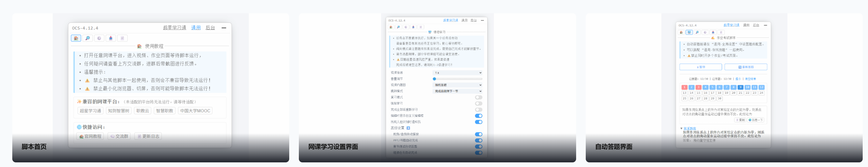Open the 视频内题目 dropdown showing 随机答题
Image resolution: width=868 pixels, height=167 pixels.
click(x=458, y=85)
